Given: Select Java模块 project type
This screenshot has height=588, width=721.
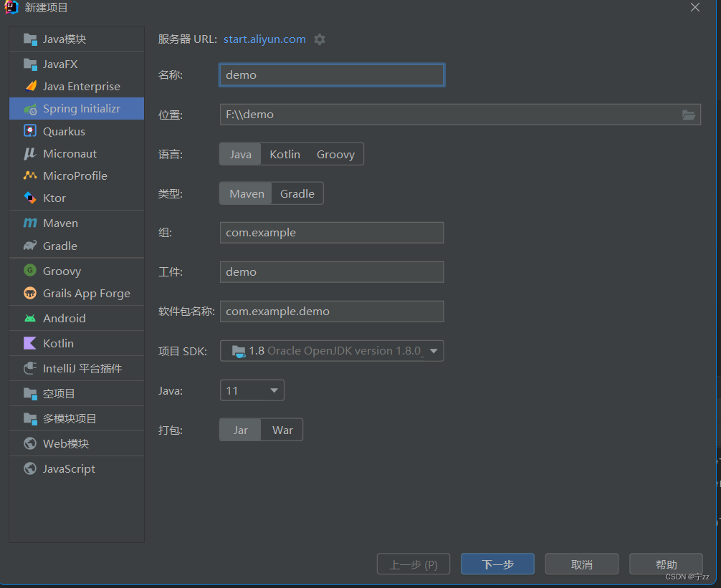Looking at the screenshot, I should [77, 39].
